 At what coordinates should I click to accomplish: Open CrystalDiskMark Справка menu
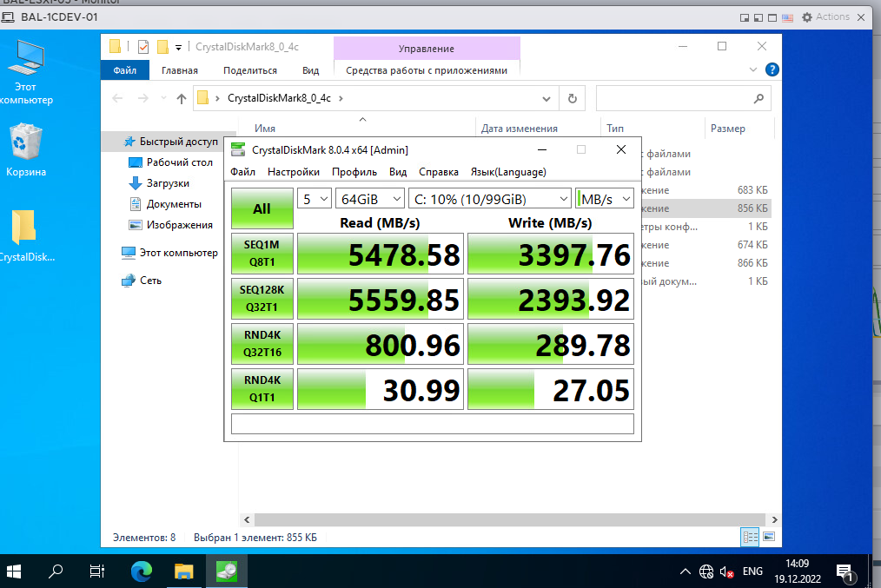pyautogui.click(x=438, y=172)
